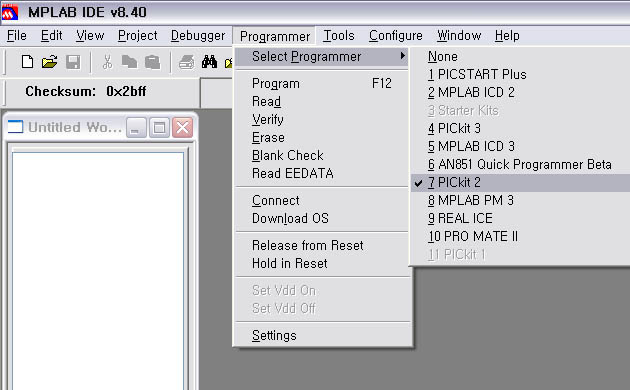The image size is (630, 390).
Task: Open a file using the folder icon
Action: click(50, 62)
